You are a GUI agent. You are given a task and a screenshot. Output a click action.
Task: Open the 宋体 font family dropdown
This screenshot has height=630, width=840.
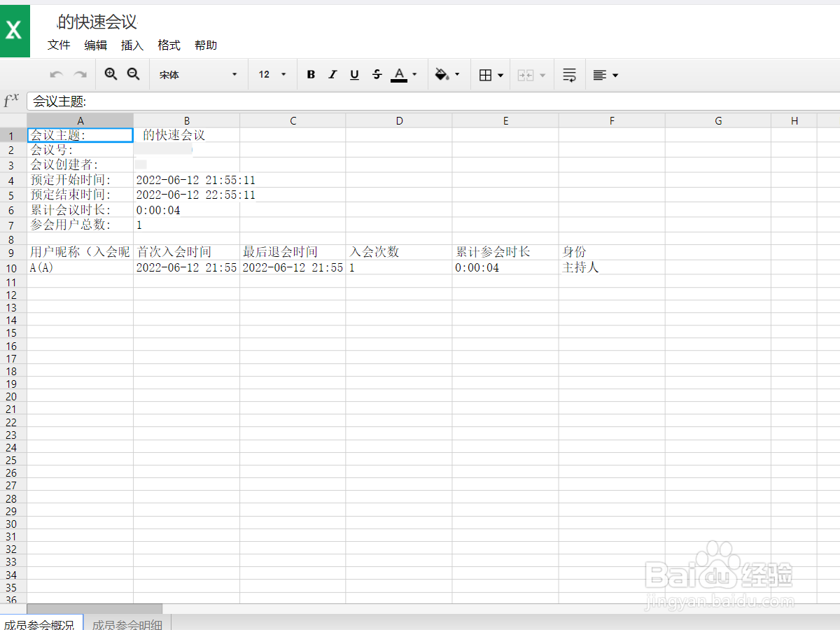[x=198, y=75]
